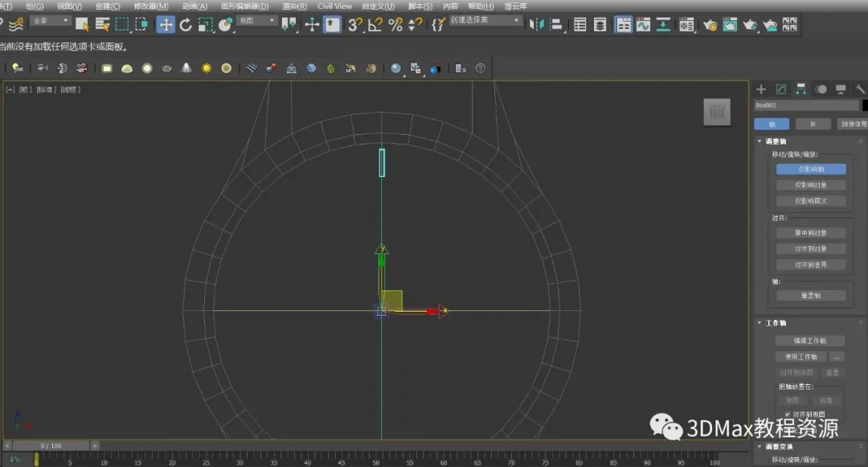Toggle the 仅影响轴 button
The height and width of the screenshot is (467, 868).
click(811, 170)
